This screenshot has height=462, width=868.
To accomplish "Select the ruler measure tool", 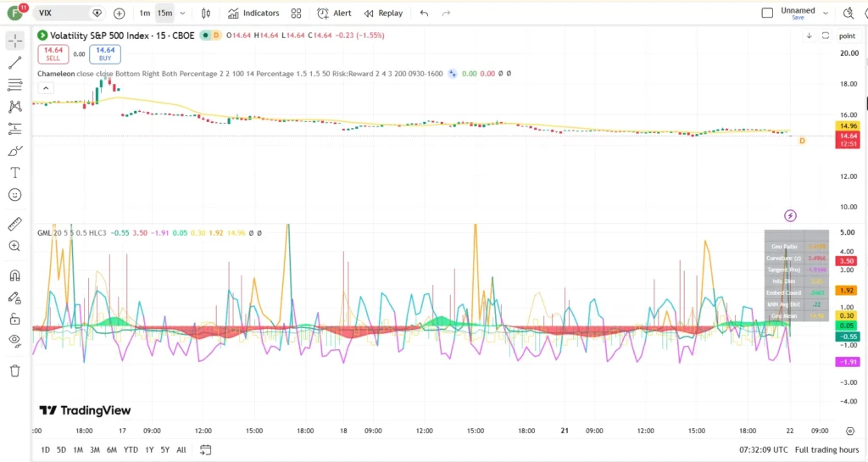I will (15, 224).
